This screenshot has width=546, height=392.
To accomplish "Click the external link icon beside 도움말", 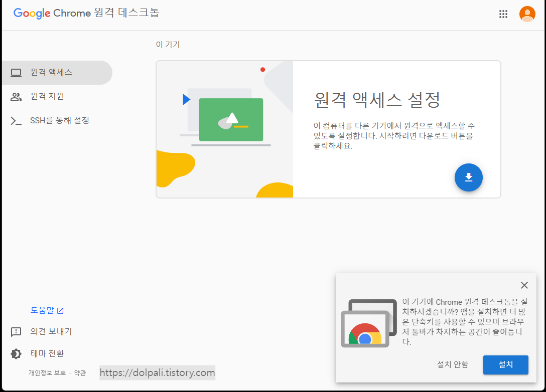I will 60,311.
